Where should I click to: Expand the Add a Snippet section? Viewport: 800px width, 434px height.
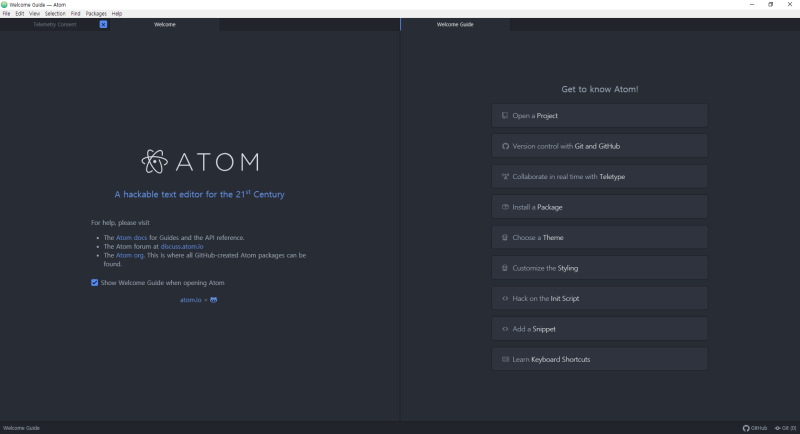tap(599, 329)
